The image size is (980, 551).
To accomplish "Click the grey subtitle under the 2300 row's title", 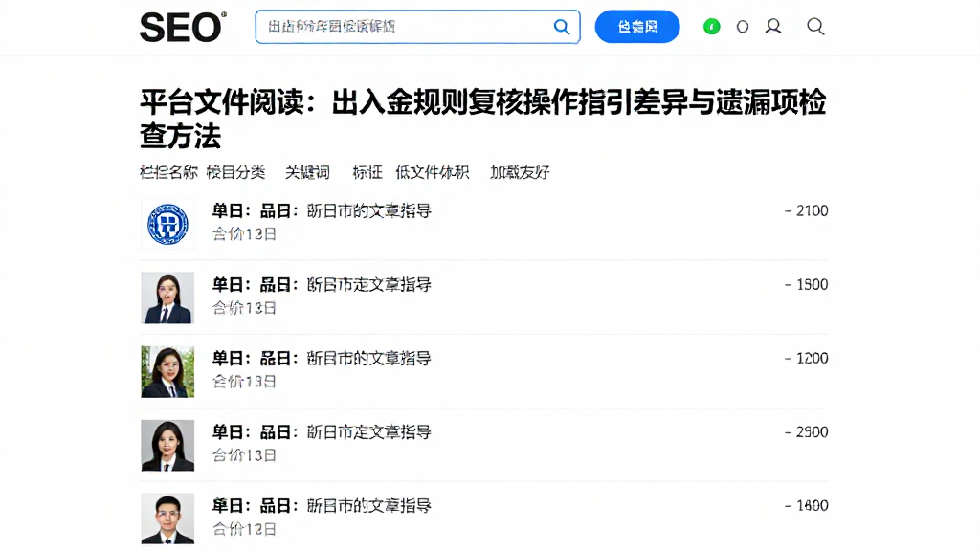I will (244, 455).
